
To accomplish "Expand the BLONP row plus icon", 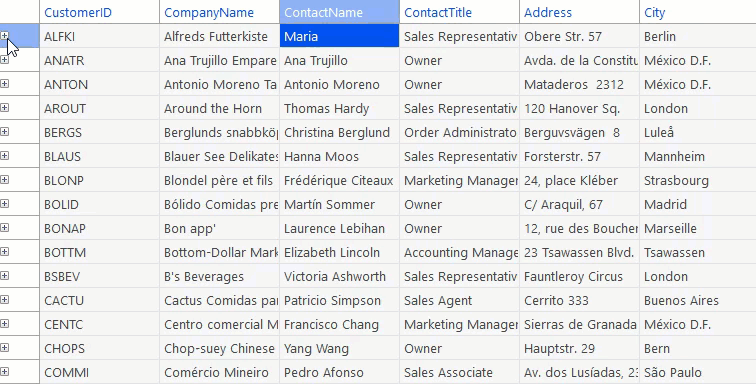I will [4, 180].
